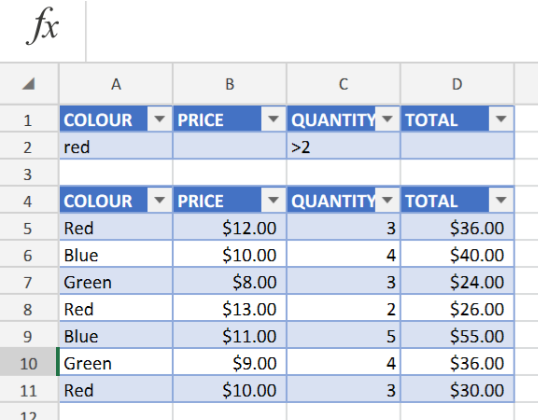Viewport: 538px width, 420px height.
Task: Select row 3 header
Action: tap(29, 174)
